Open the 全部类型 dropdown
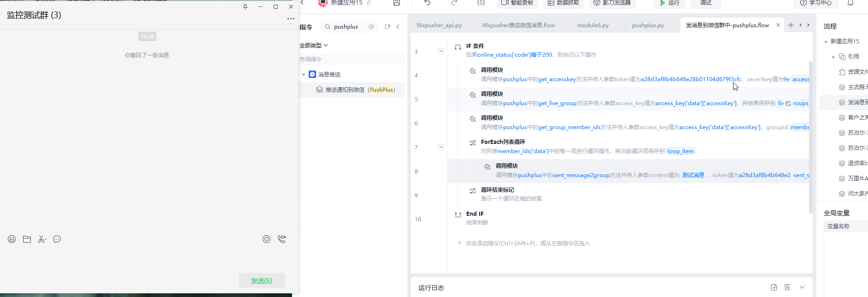This screenshot has width=868, height=297. [314, 45]
